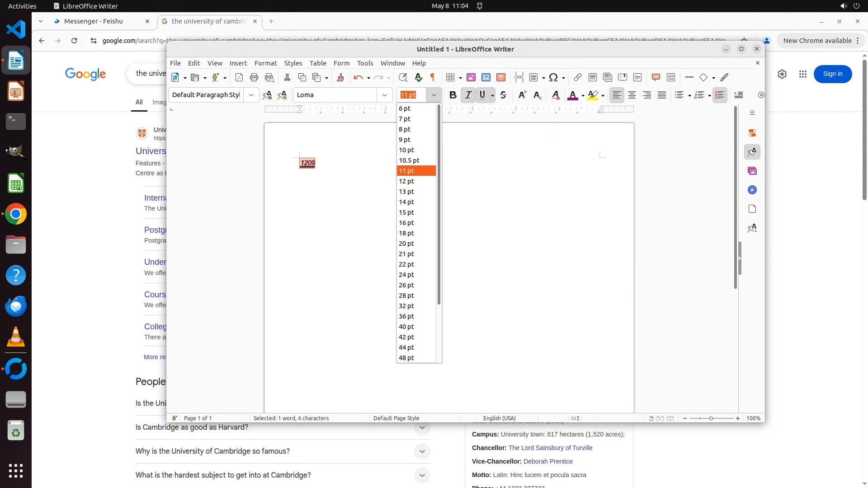868x488 pixels.
Task: Click the Google Sign in button
Action: point(832,74)
